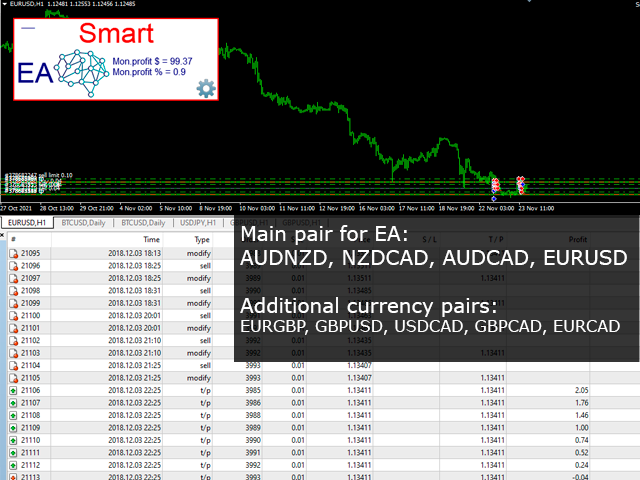
Task: Click the take-profit icon for row 21111
Action: [13, 453]
